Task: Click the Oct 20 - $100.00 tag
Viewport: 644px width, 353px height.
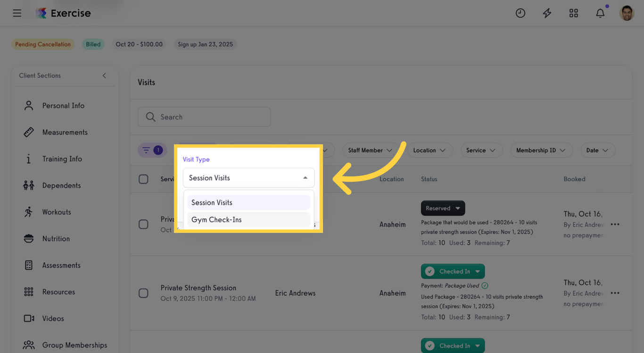Action: click(x=139, y=44)
